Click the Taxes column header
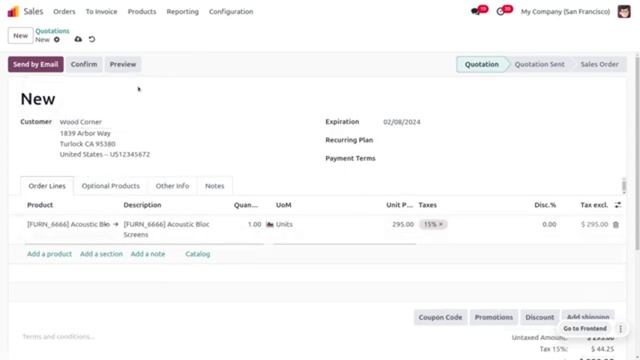The image size is (640, 360). click(427, 205)
